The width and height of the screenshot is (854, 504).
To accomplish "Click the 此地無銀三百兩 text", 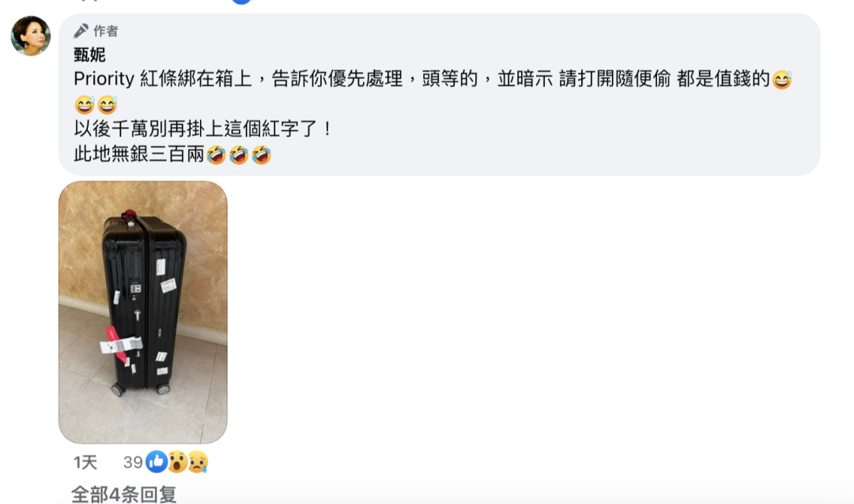I will pyautogui.click(x=139, y=155).
